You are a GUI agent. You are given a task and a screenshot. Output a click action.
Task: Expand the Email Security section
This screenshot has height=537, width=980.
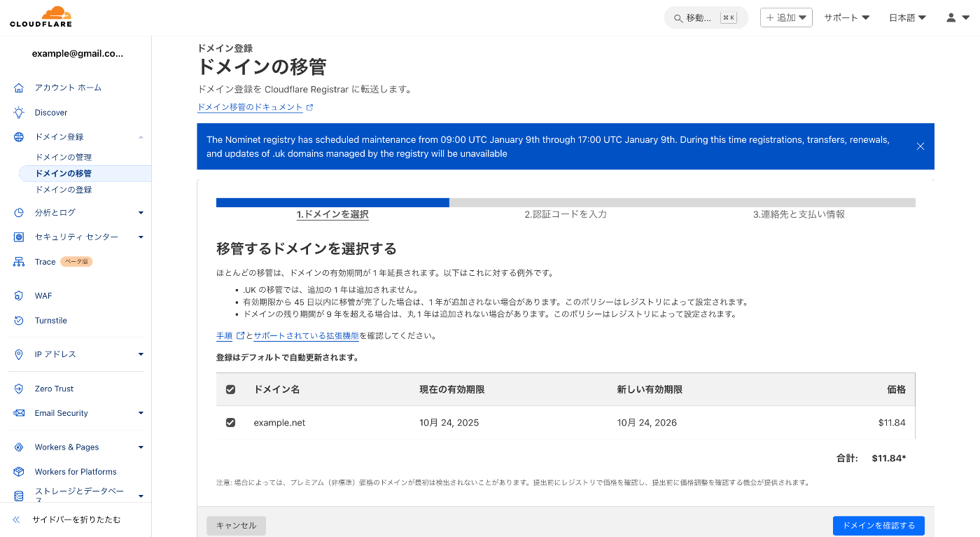pos(141,413)
